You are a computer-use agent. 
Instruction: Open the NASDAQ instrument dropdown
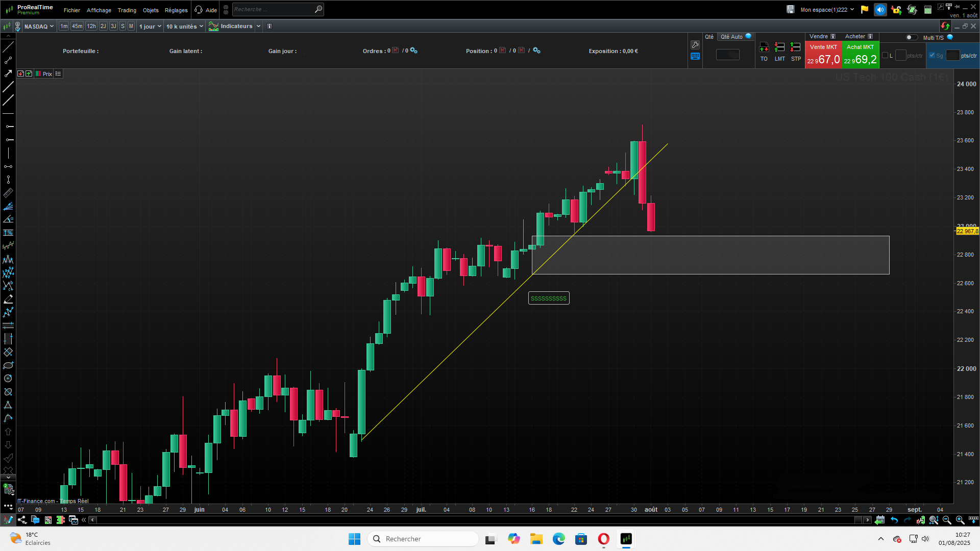coord(39,26)
